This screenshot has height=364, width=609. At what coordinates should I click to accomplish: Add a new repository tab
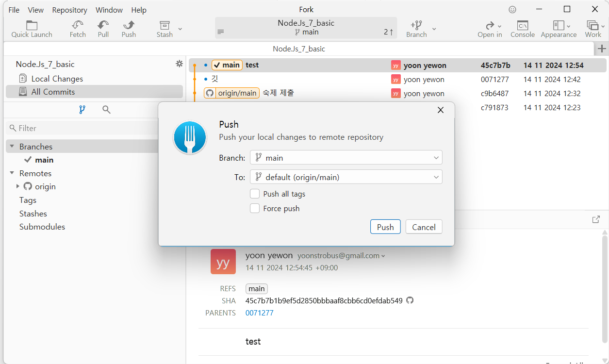tap(602, 49)
